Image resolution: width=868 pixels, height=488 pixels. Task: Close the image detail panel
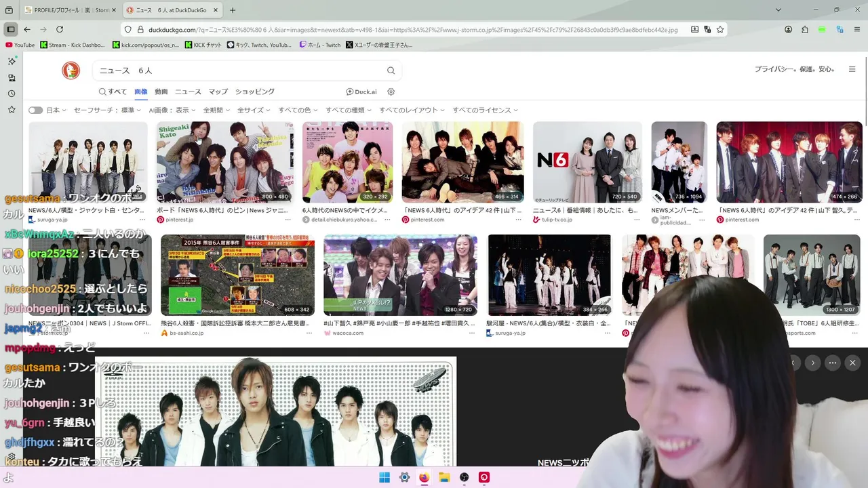click(852, 363)
